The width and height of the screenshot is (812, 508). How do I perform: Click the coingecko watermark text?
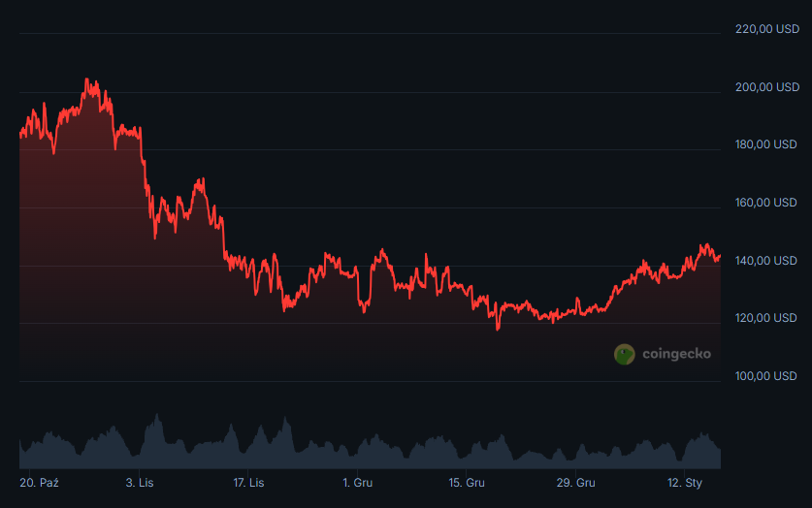(x=676, y=354)
